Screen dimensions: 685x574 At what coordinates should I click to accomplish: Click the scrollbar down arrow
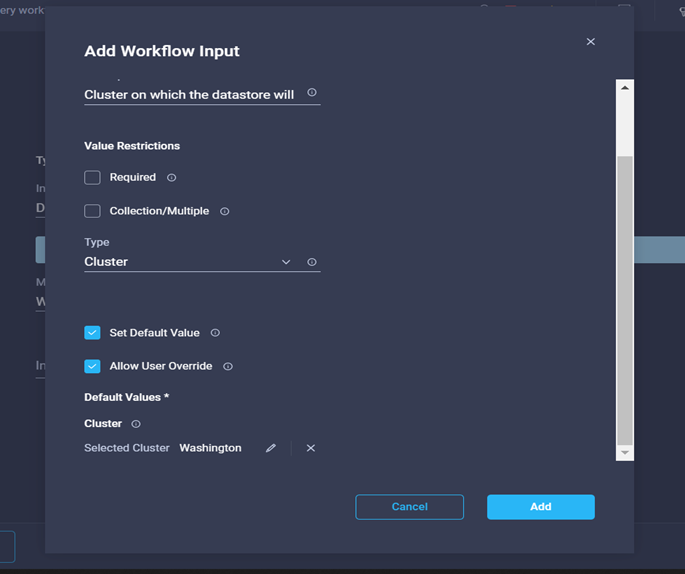coord(626,453)
